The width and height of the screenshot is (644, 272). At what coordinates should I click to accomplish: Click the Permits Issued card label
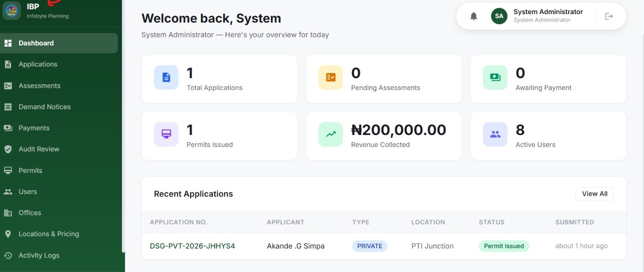click(210, 145)
